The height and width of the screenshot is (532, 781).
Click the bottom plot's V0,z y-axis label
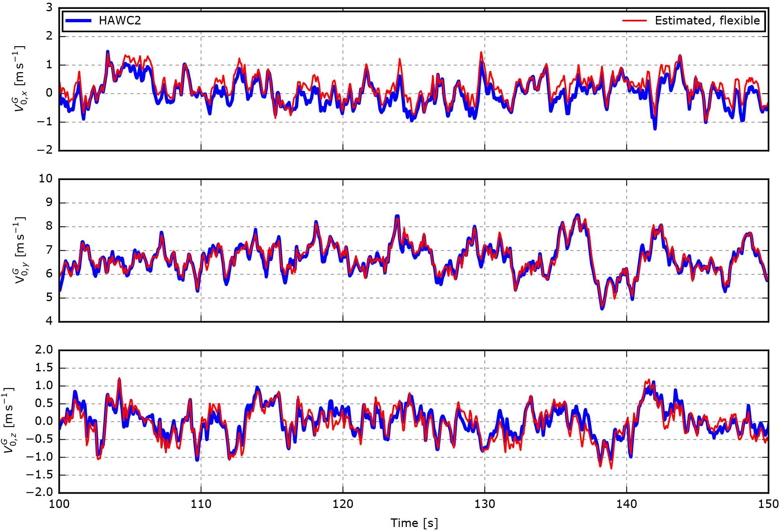pyautogui.click(x=9, y=420)
